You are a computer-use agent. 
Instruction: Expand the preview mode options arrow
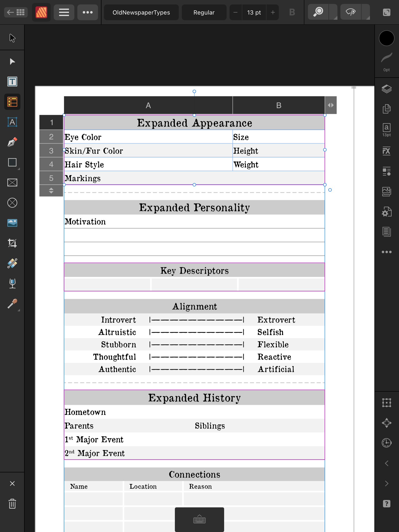tap(366, 12)
